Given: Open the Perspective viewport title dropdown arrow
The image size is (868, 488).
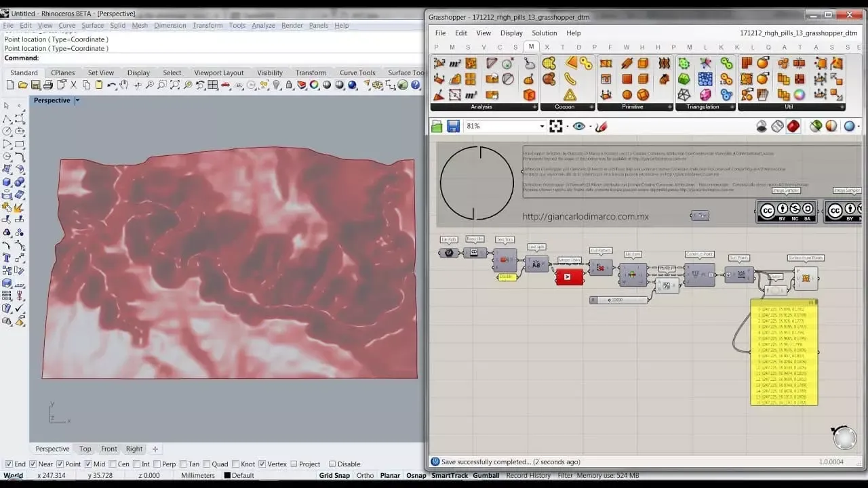Looking at the screenshot, I should click(77, 100).
